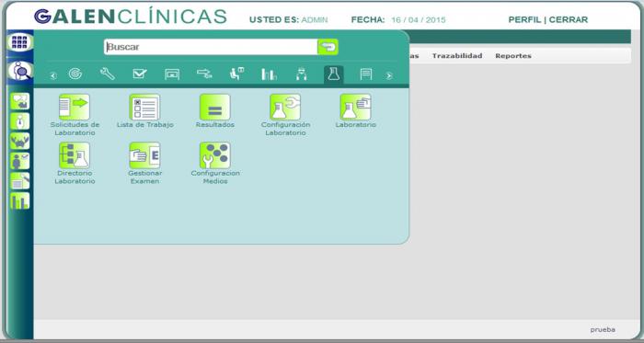Click the green search submit button

(x=328, y=47)
